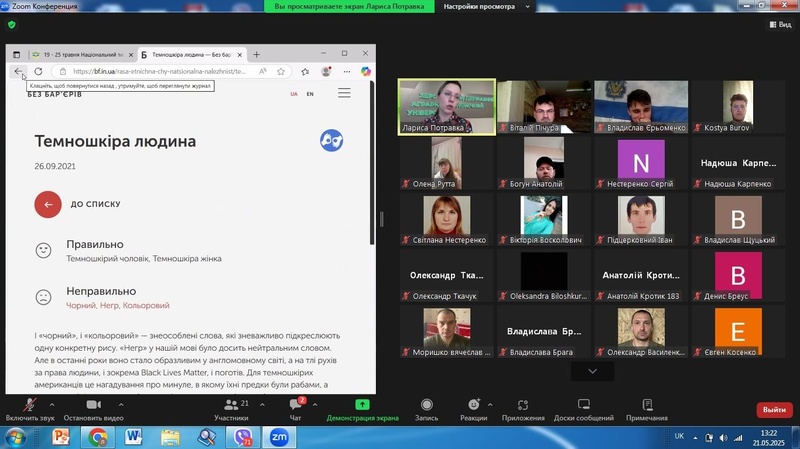
Task: Stop video with Остановить видео button
Action: (93, 410)
